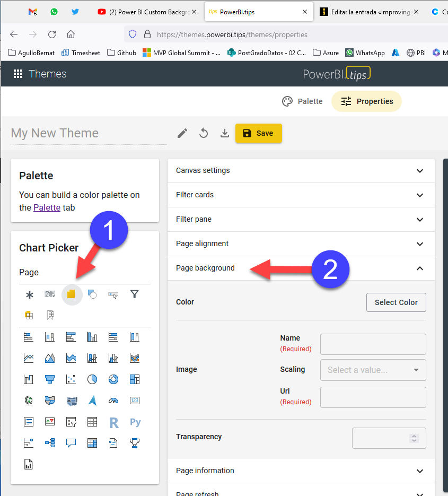This screenshot has width=448, height=496.
Task: Choose the blue funnel chart visual icon
Action: tap(50, 379)
